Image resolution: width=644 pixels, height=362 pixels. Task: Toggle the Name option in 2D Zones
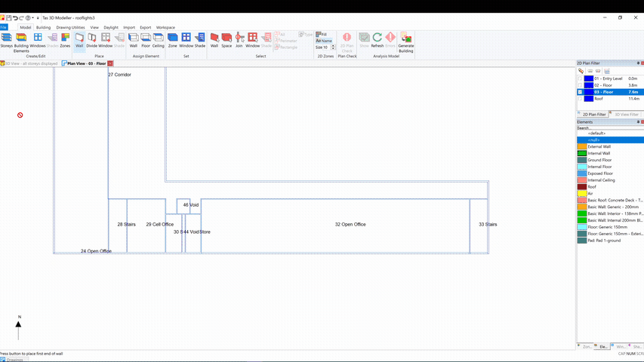(324, 41)
